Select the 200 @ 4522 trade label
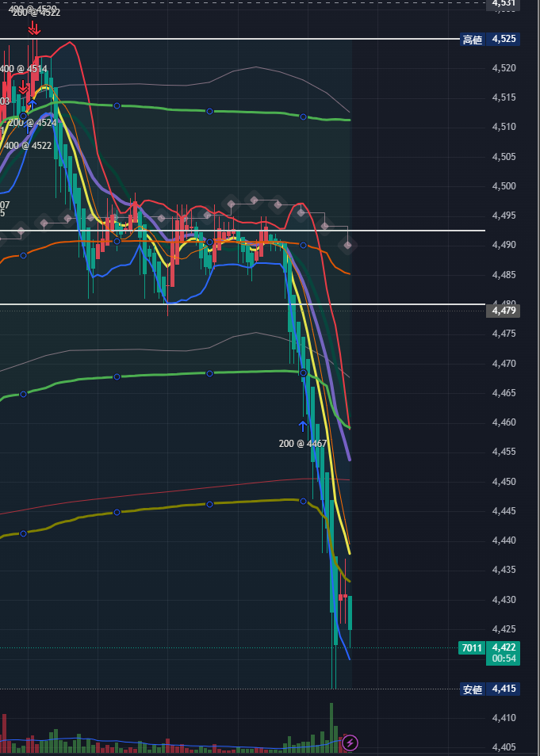Image resolution: width=540 pixels, height=756 pixels. tap(36, 13)
